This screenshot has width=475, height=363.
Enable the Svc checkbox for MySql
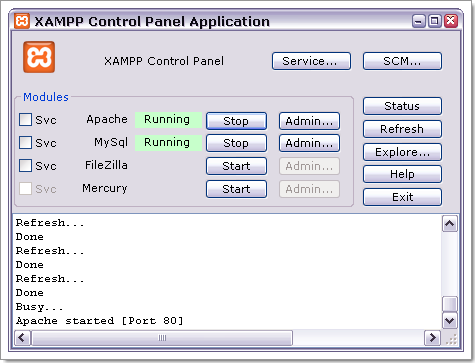click(25, 142)
